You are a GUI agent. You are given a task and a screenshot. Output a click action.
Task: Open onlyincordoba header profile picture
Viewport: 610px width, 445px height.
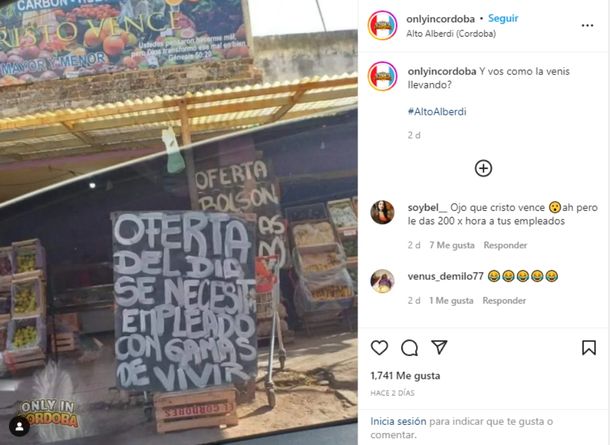tap(382, 26)
